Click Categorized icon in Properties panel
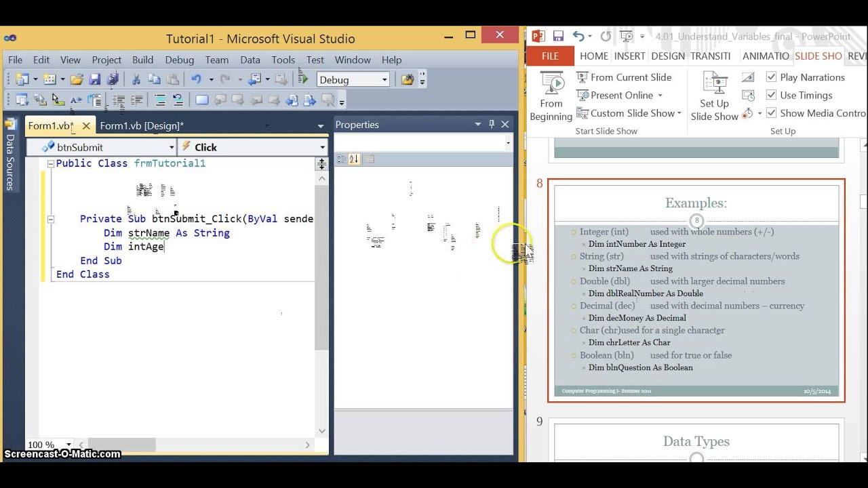The height and width of the screenshot is (488, 868). [340, 159]
